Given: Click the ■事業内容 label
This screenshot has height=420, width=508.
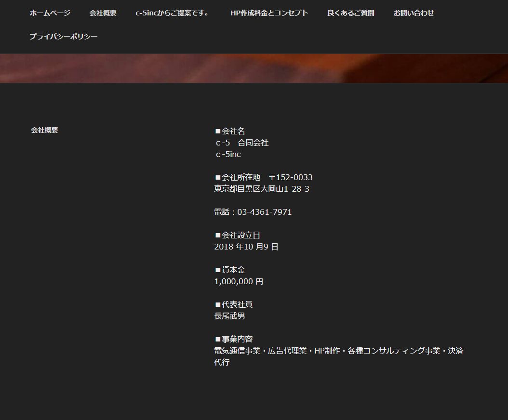Looking at the screenshot, I should [234, 339].
